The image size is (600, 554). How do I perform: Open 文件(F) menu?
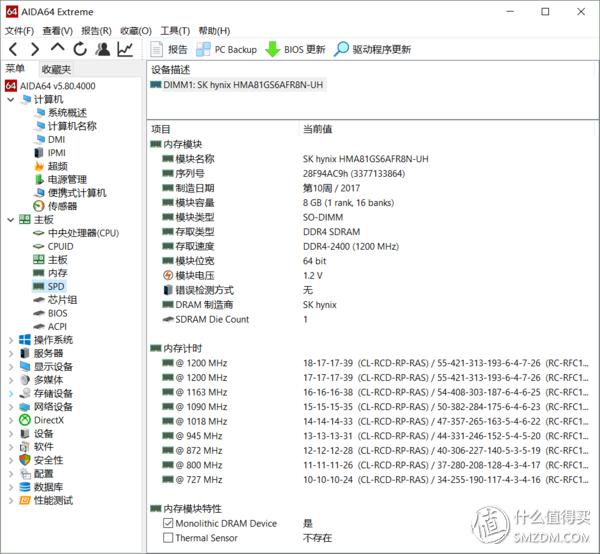19,31
